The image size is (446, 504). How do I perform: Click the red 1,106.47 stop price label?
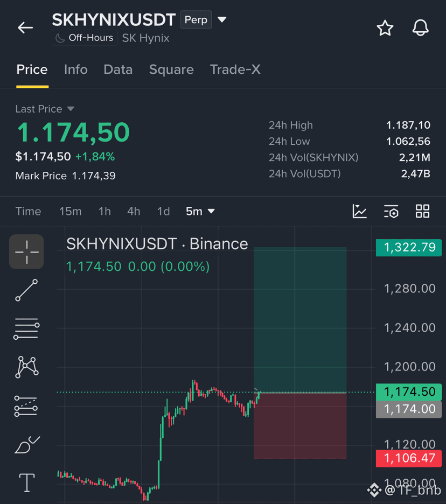(409, 458)
